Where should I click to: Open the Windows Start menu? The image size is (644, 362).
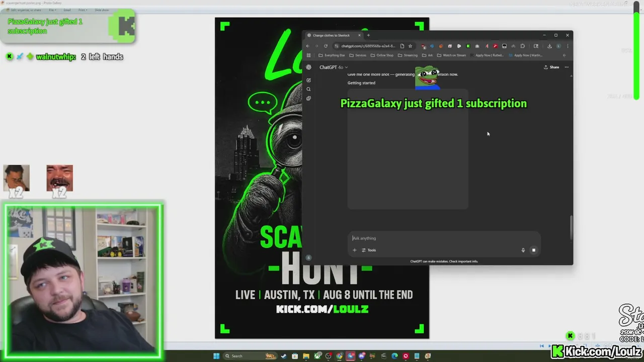point(216,356)
